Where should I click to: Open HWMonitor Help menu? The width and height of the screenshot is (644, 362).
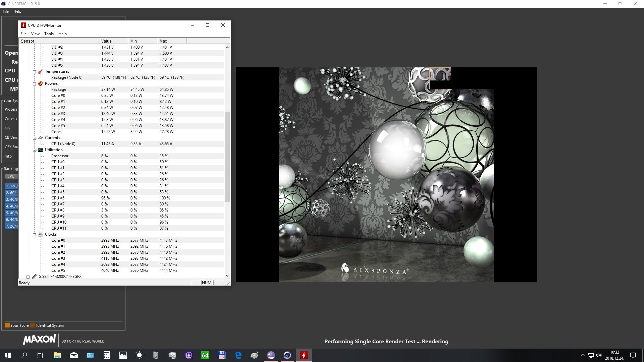coord(62,34)
